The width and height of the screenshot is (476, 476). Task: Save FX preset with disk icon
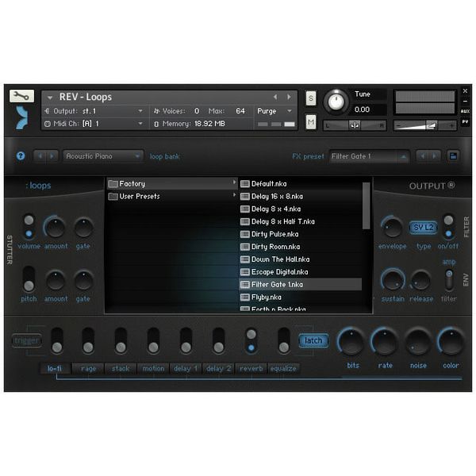[x=453, y=156]
